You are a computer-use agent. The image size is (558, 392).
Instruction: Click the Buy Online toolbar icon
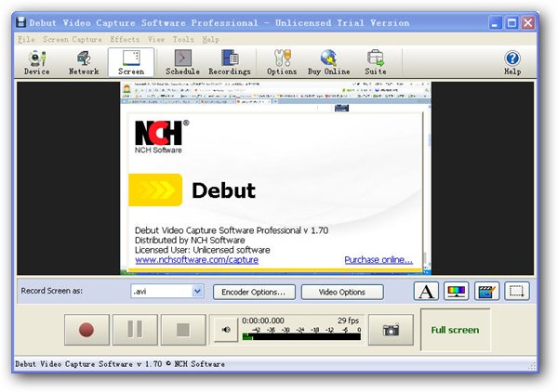coord(329,62)
